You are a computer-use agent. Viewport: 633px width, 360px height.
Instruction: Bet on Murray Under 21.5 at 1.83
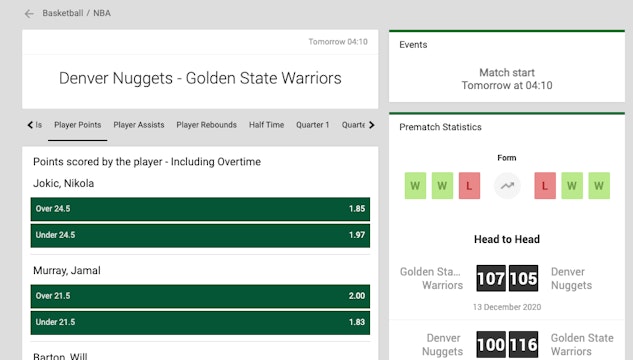pyautogui.click(x=200, y=322)
